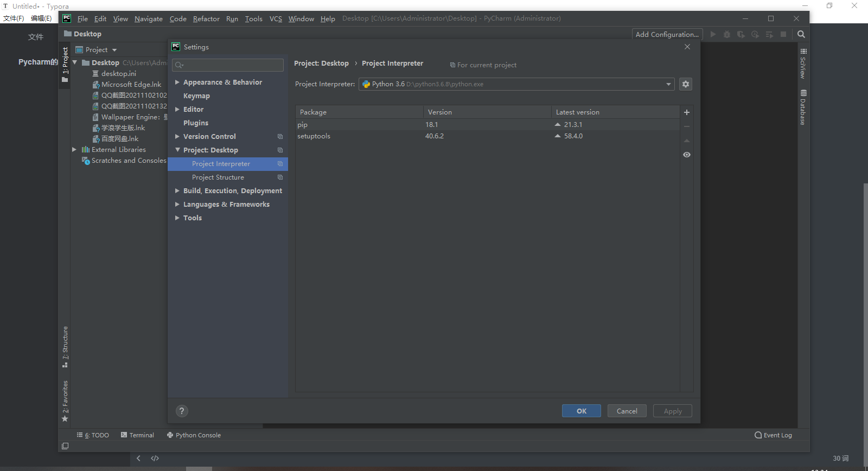Select the pip package row
The width and height of the screenshot is (868, 471).
(x=487, y=125)
